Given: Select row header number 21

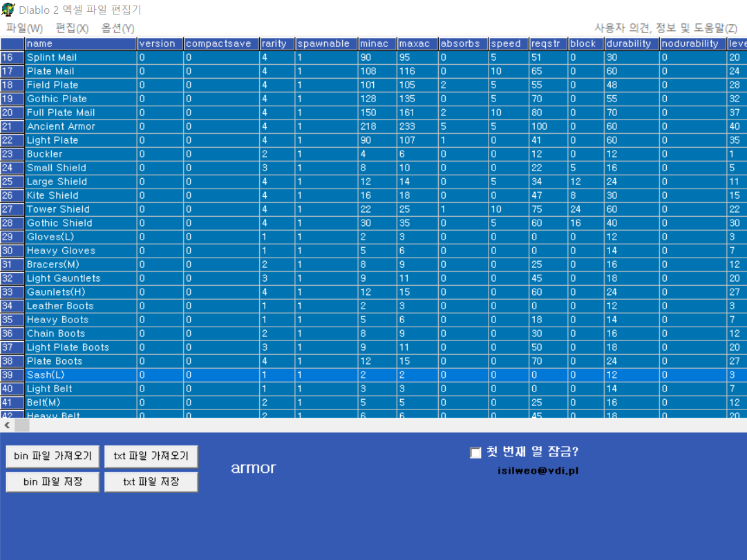Looking at the screenshot, I should point(12,126).
